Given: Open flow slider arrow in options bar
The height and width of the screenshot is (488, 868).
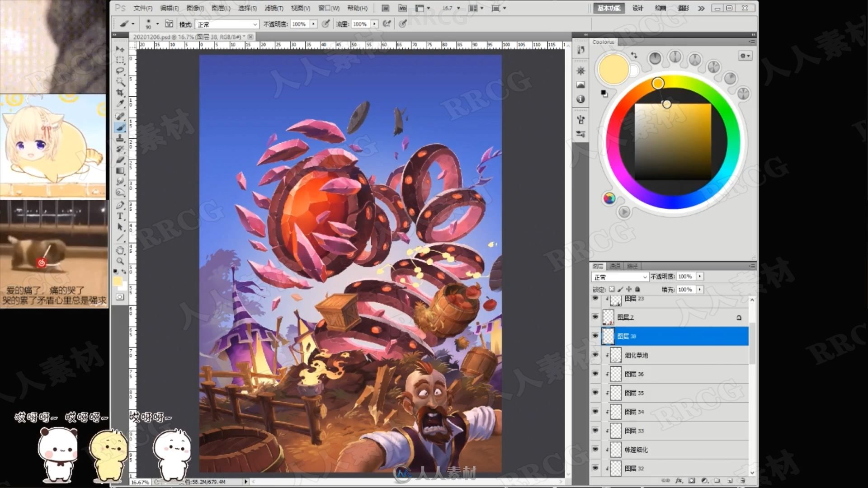Looking at the screenshot, I should point(374,24).
